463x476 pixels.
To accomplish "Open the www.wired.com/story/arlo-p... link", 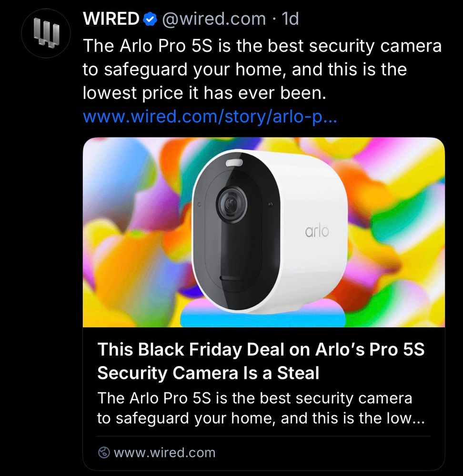I will (x=210, y=116).
